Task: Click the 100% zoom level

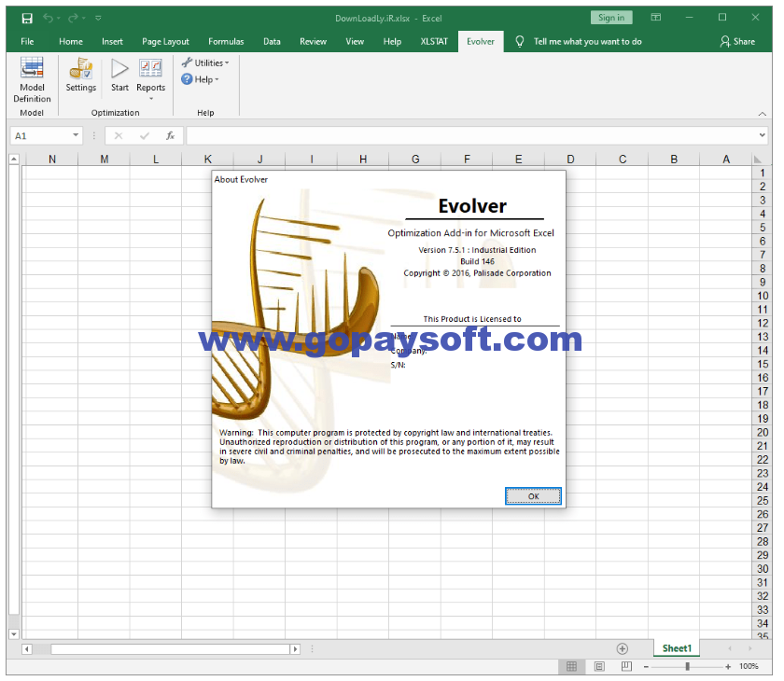Action: [x=749, y=666]
